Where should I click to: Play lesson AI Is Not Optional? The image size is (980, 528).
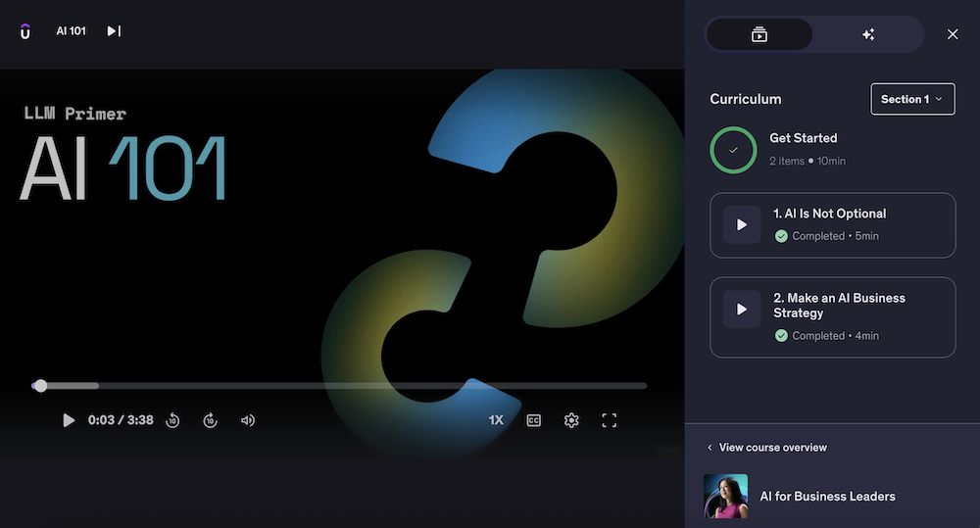click(742, 225)
